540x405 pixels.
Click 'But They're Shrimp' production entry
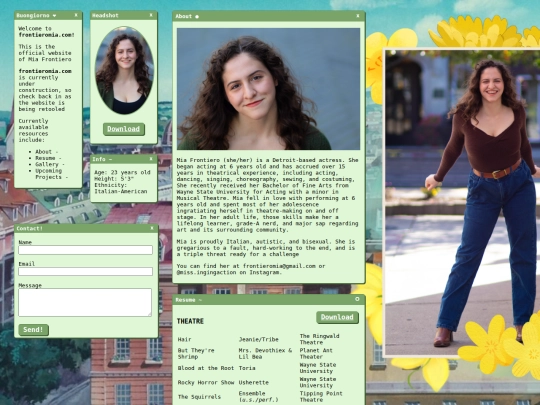pyautogui.click(x=196, y=354)
